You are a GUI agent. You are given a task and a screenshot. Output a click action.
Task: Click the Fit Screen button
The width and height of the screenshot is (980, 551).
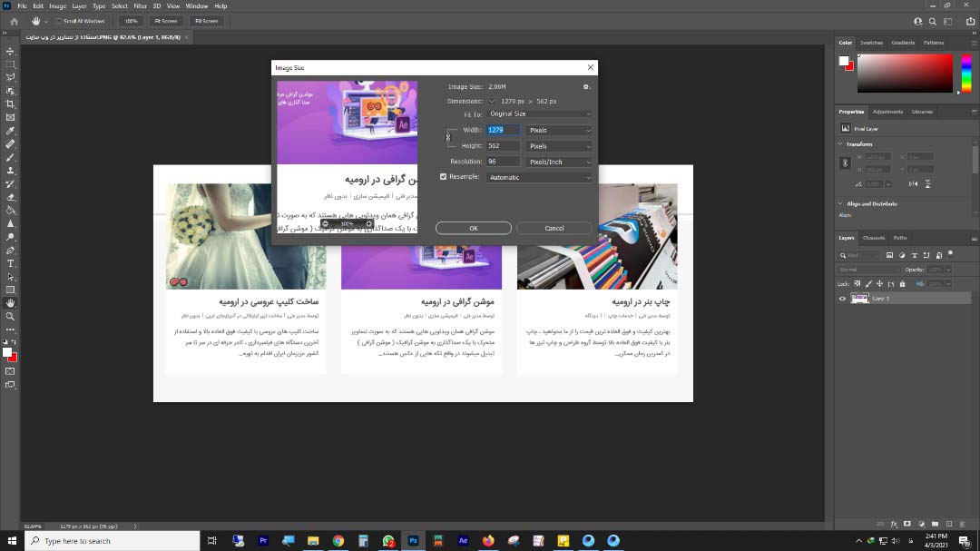(x=166, y=21)
